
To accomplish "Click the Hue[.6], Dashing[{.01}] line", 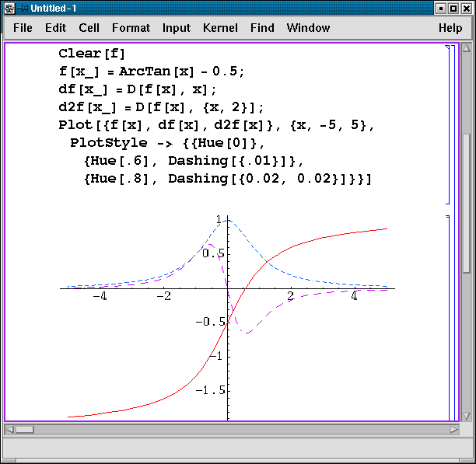I will pyautogui.click(x=194, y=161).
